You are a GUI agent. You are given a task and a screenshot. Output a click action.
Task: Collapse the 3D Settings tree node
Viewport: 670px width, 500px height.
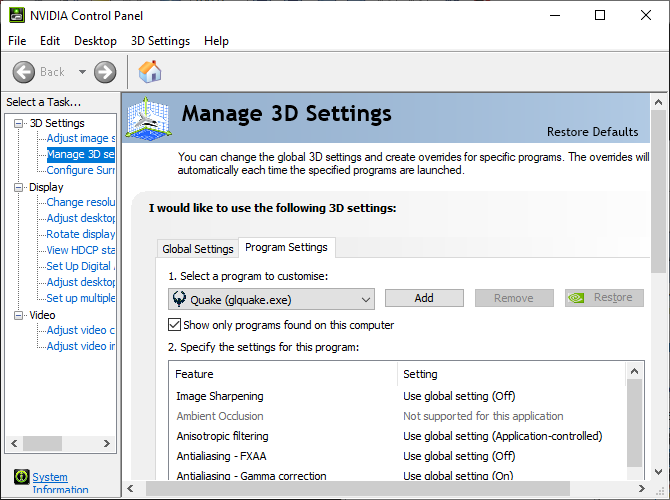coord(20,123)
